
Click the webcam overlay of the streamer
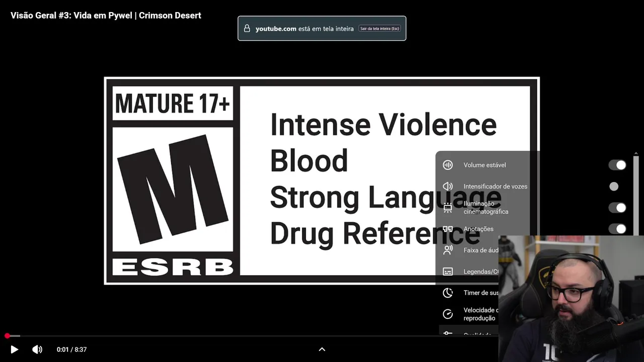pos(571,299)
